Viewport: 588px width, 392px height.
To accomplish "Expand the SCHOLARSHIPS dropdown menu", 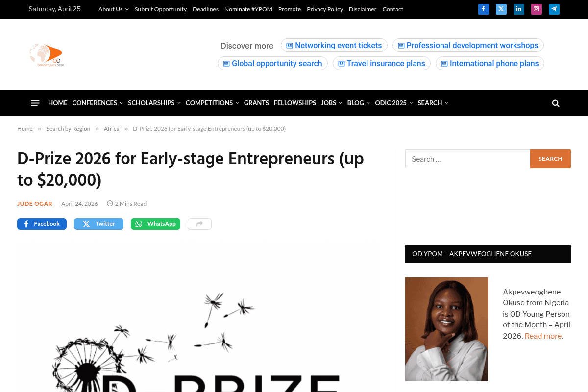I will (151, 103).
